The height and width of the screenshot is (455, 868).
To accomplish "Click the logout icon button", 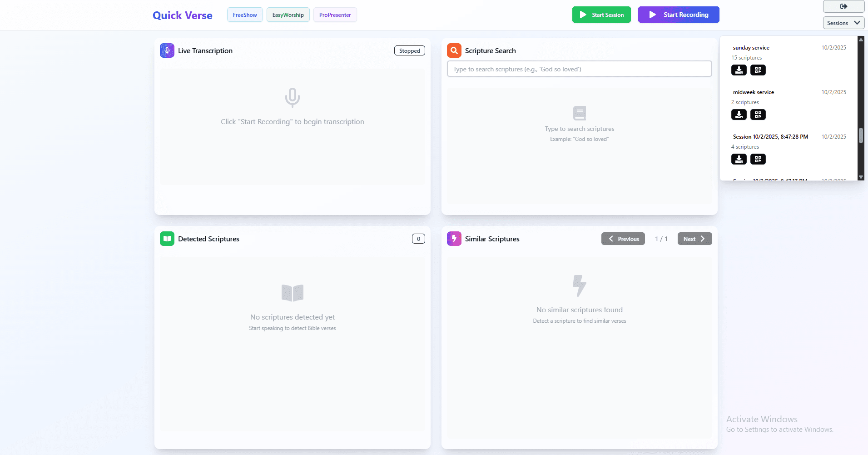I will tap(843, 6).
